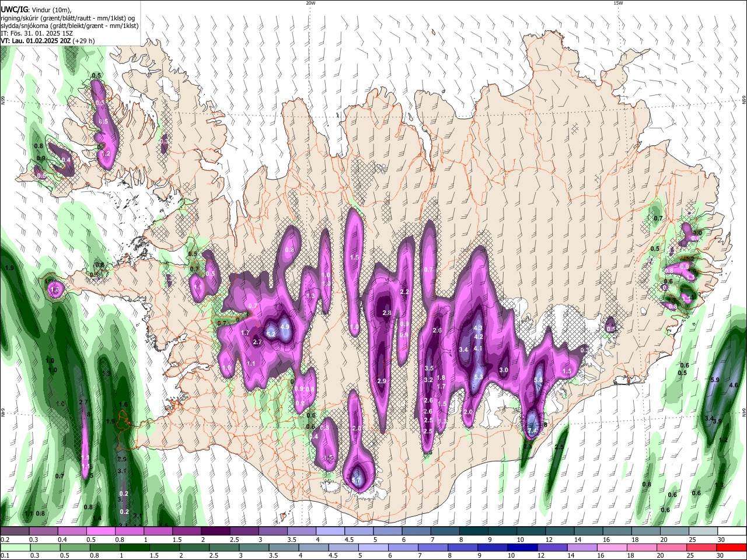This screenshot has width=747, height=560.
Task: Click the '0.1' label on the rain scale
Action: 5,555
